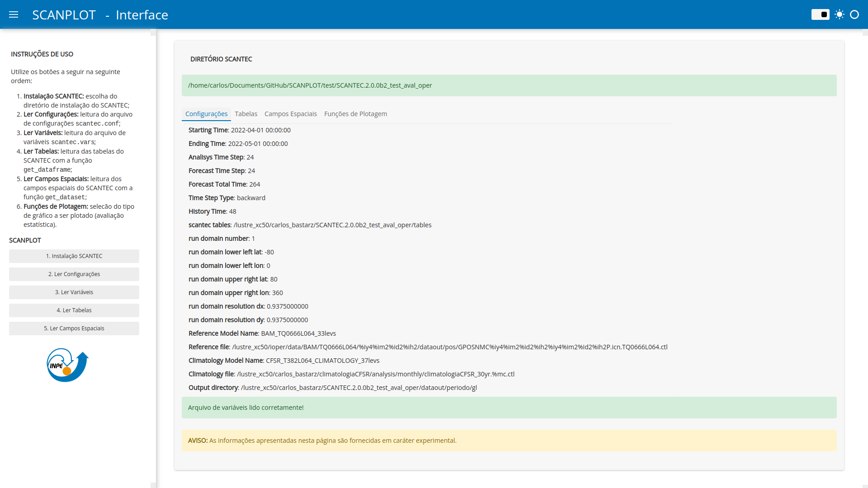This screenshot has width=868, height=488.
Task: Click the 'Arquivo de variáveis lido corretamente!' message
Action: [509, 408]
